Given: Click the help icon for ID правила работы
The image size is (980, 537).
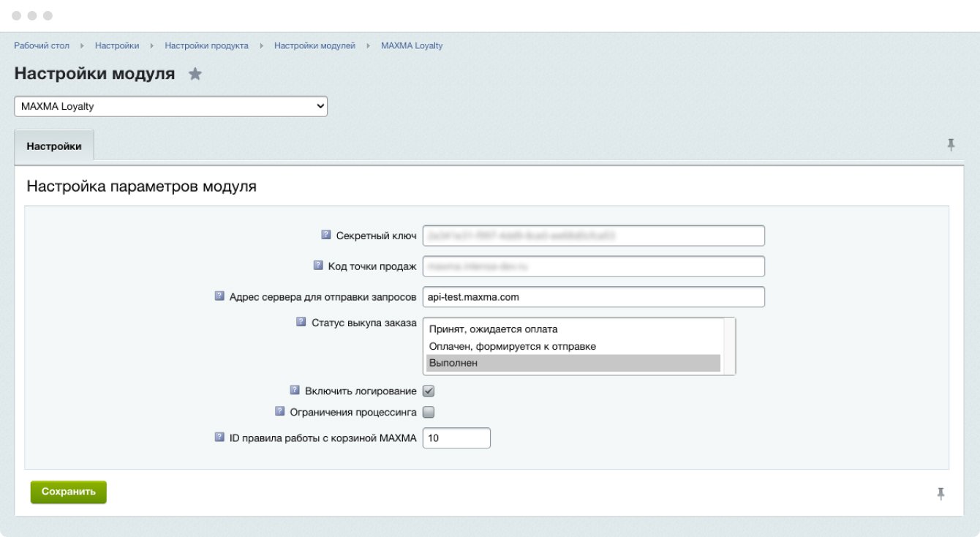Looking at the screenshot, I should point(219,437).
